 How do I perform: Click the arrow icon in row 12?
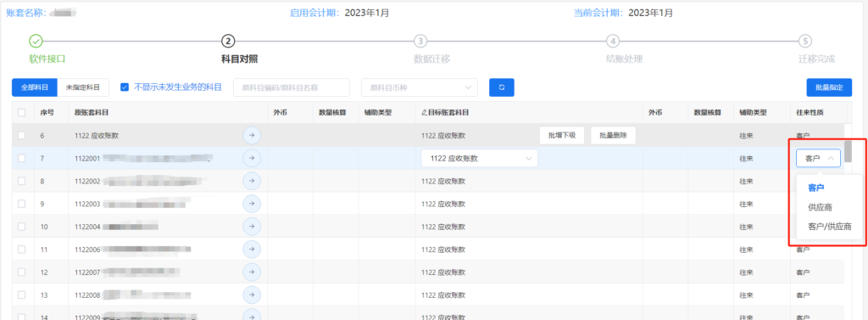pos(252,272)
